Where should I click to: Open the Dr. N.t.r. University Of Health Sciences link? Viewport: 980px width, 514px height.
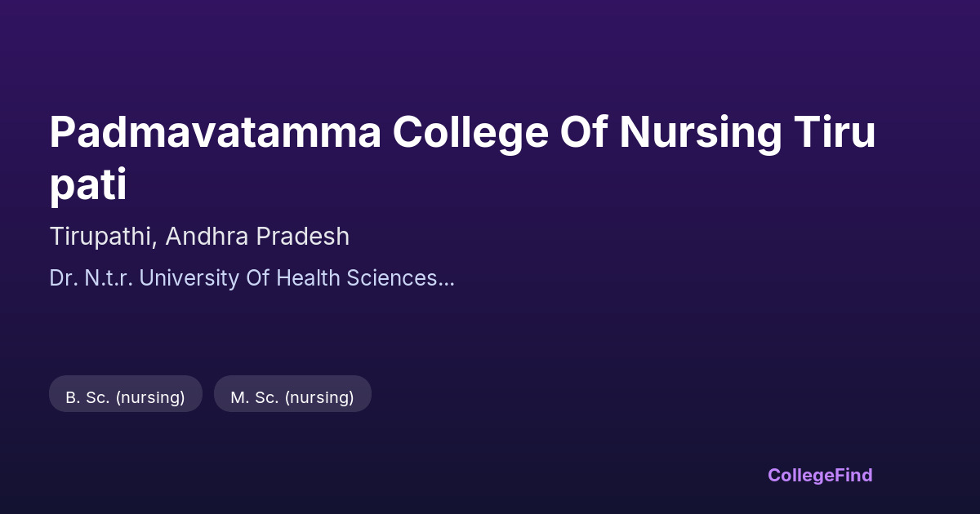252,278
